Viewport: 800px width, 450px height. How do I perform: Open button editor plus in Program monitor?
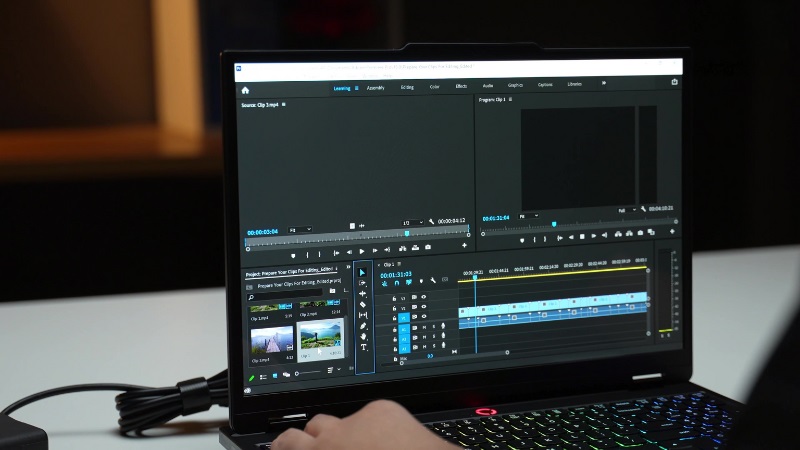click(672, 231)
